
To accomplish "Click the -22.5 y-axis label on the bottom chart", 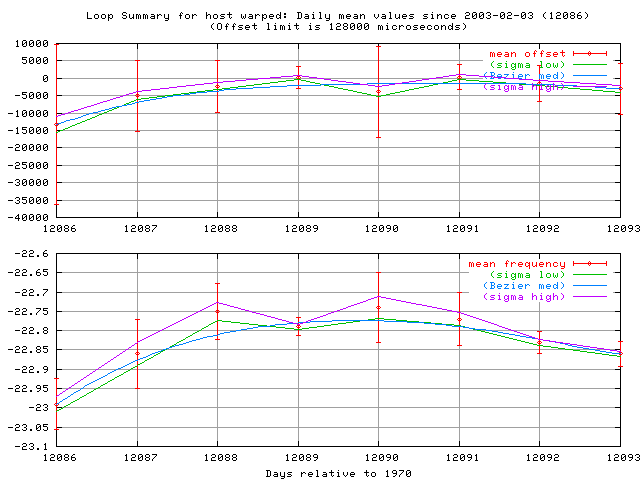I will coord(34,255).
